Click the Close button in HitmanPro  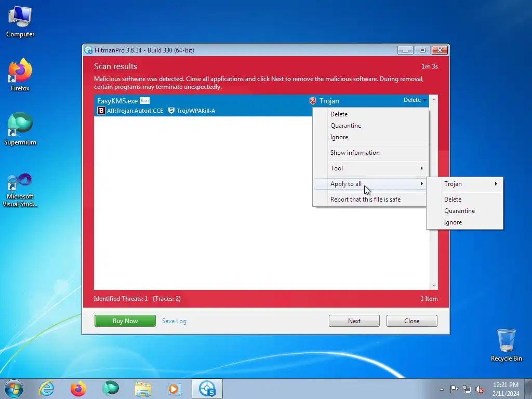(x=412, y=321)
